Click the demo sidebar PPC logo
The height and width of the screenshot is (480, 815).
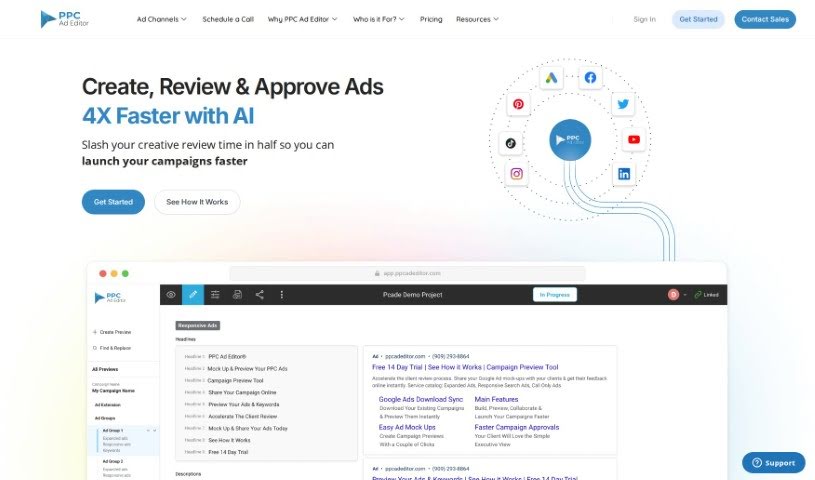click(x=110, y=297)
